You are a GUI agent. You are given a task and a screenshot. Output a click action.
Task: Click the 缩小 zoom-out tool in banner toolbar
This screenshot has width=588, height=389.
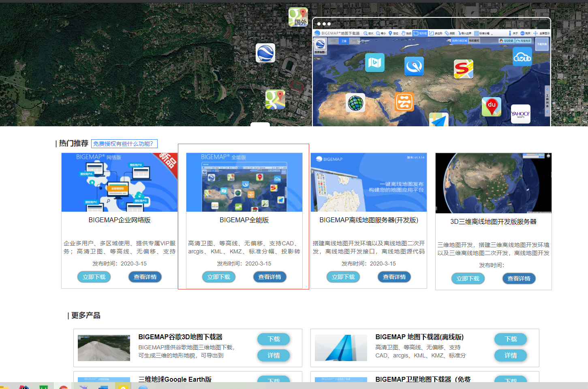381,33
